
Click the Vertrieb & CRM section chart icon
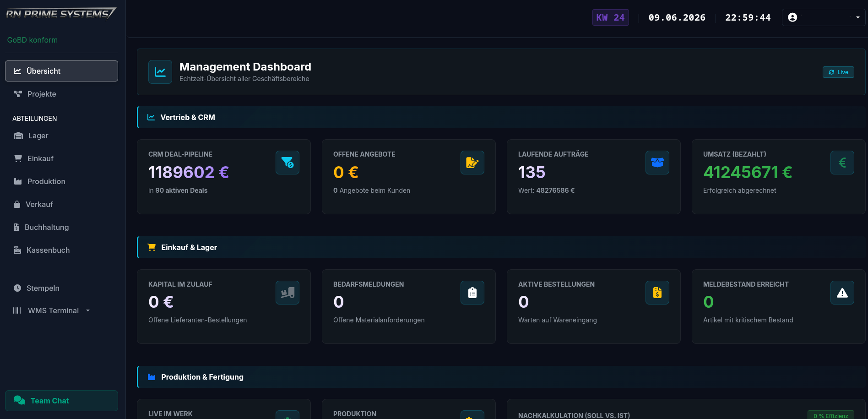click(151, 117)
